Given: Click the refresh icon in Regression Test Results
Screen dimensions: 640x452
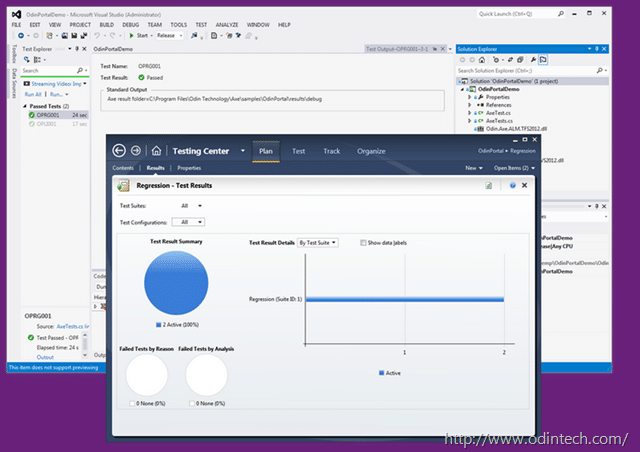Looking at the screenshot, I should (489, 186).
